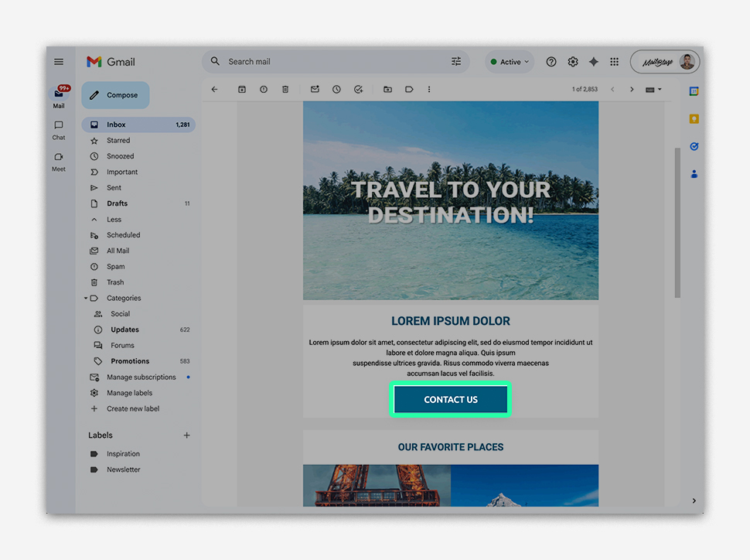Toggle the main menu hamburger
The image size is (750, 560).
tap(59, 62)
